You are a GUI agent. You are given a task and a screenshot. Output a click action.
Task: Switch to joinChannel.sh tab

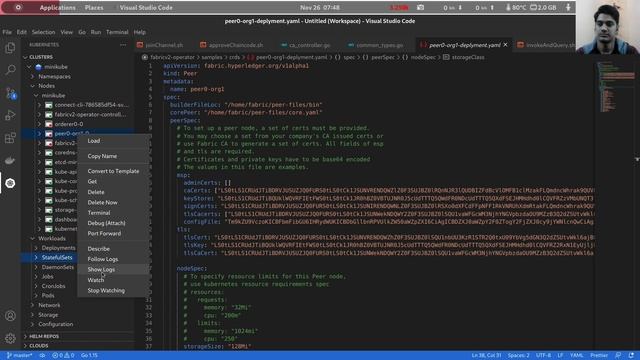click(164, 45)
